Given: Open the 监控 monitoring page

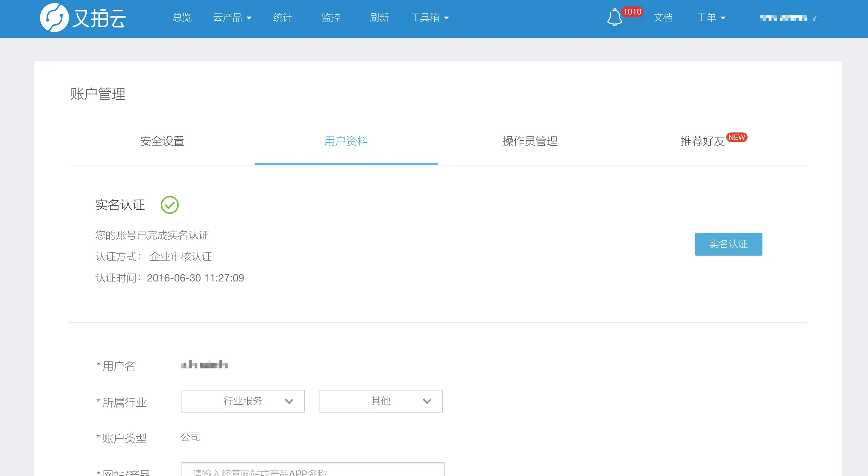Looking at the screenshot, I should pyautogui.click(x=331, y=18).
